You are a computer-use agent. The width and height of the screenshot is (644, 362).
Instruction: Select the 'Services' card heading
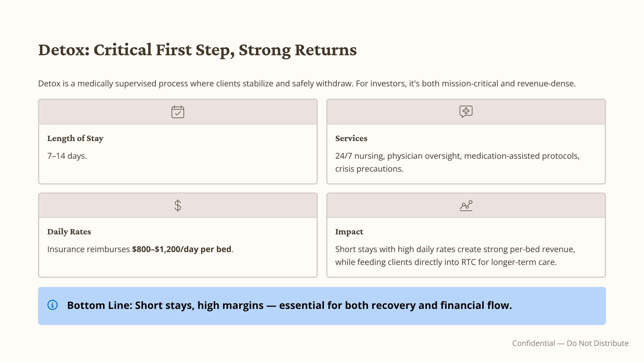click(x=351, y=138)
